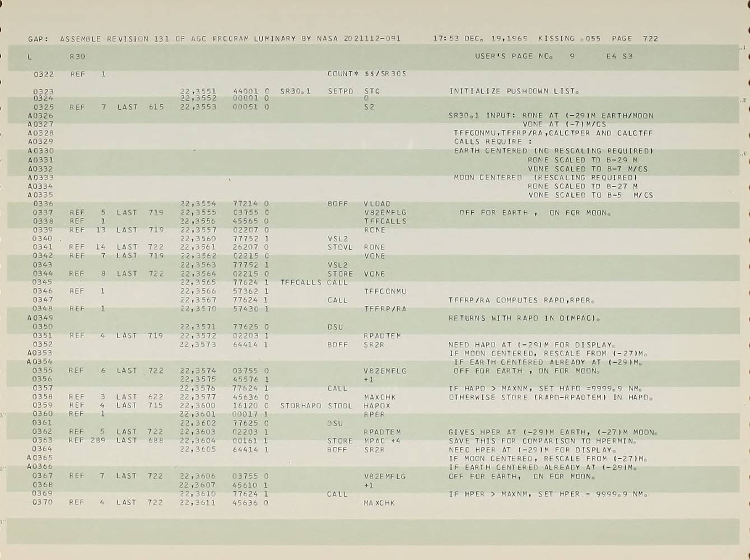Select 'EARTH CENTERED (NO RESCALING REQUIRED)' comment

coord(553,151)
